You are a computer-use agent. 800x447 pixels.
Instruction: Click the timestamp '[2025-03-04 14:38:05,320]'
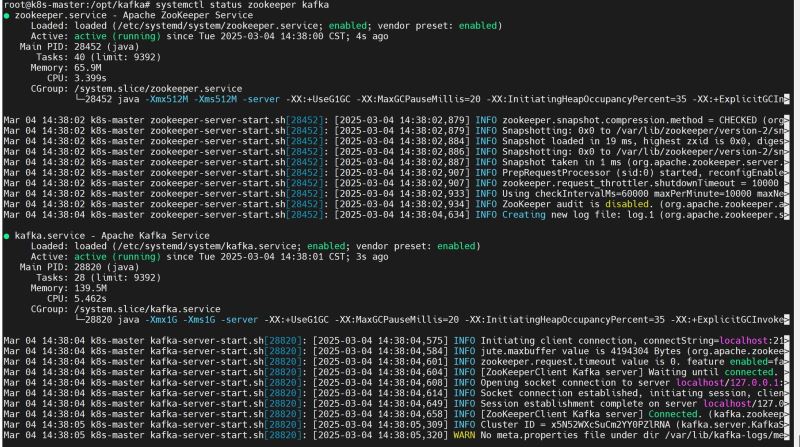(x=381, y=435)
